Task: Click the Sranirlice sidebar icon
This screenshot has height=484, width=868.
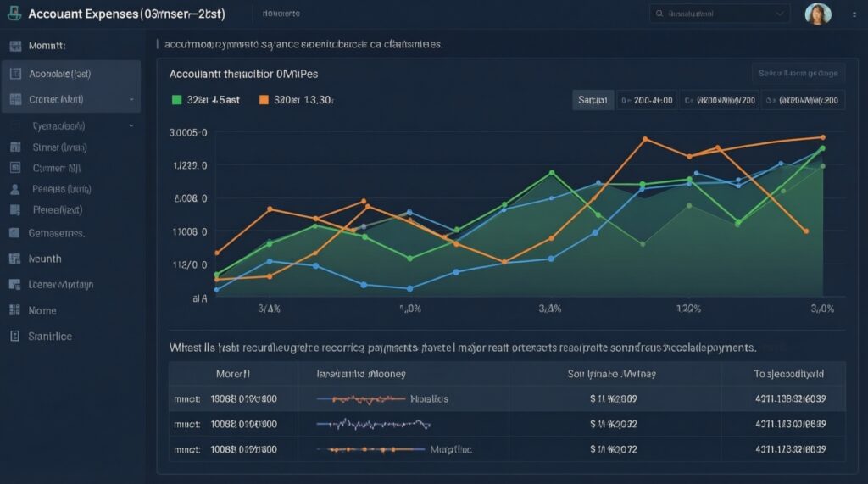Action: click(14, 336)
